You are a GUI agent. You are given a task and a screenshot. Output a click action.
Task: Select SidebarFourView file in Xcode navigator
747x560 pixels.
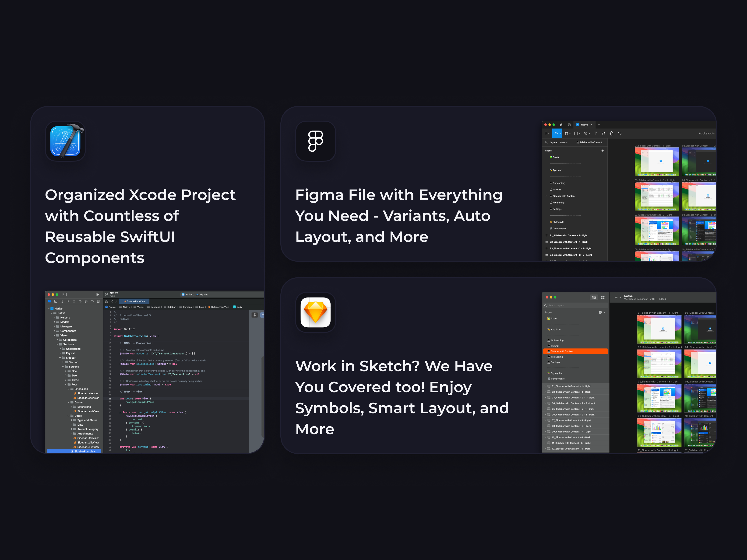click(74, 451)
